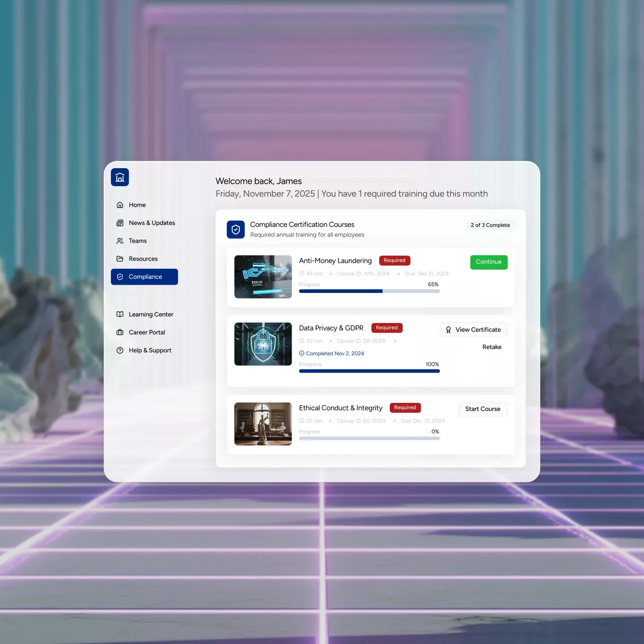644x644 pixels.
Task: Click the 2 of 3 Complete badge
Action: 490,225
